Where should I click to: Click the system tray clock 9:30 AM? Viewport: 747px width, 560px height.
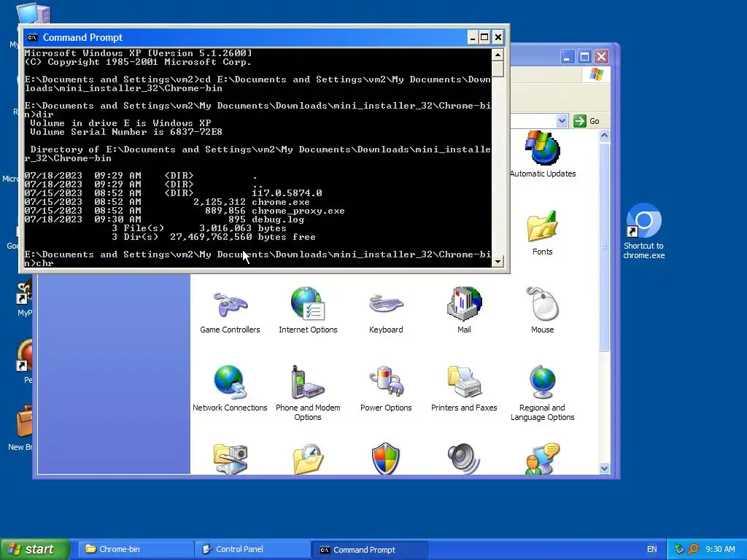[720, 549]
